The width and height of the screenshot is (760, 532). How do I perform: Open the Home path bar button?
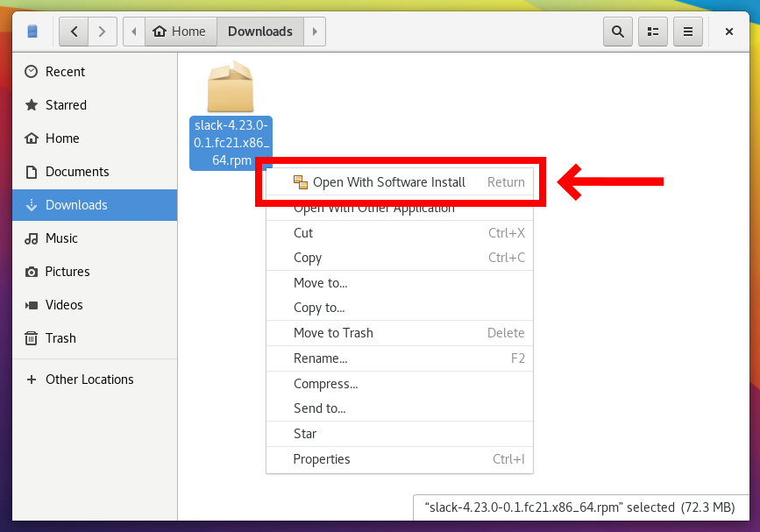181,32
